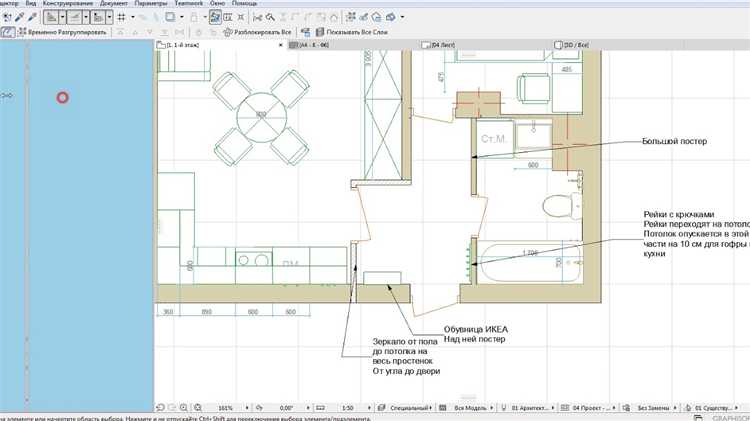Click the icon right of trace reference
The image size is (750, 421).
point(228,17)
